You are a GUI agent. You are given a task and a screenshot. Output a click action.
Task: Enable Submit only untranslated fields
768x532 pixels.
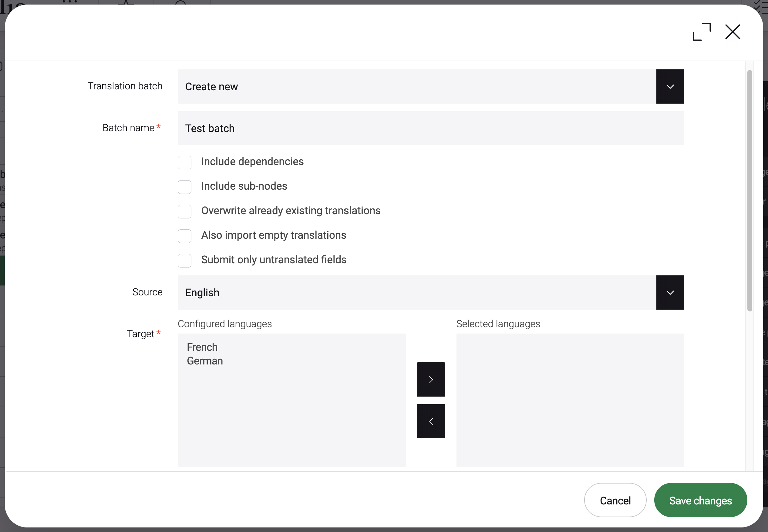pos(184,261)
